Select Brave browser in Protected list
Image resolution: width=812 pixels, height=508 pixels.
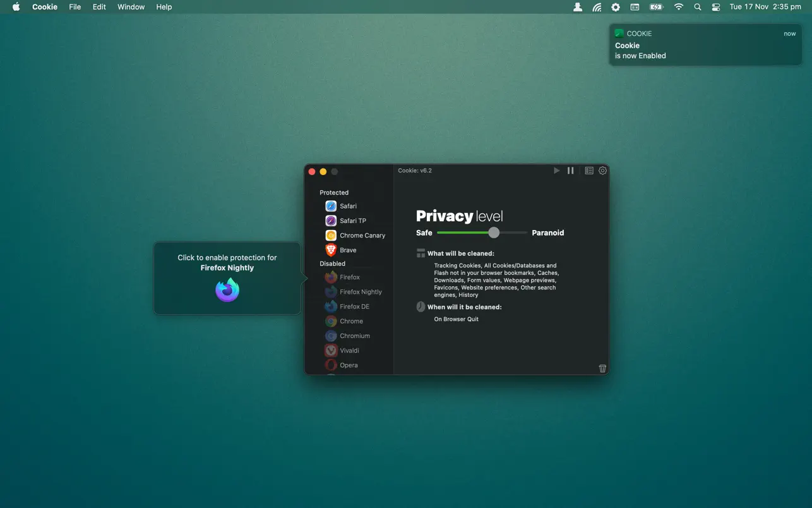pyautogui.click(x=347, y=250)
